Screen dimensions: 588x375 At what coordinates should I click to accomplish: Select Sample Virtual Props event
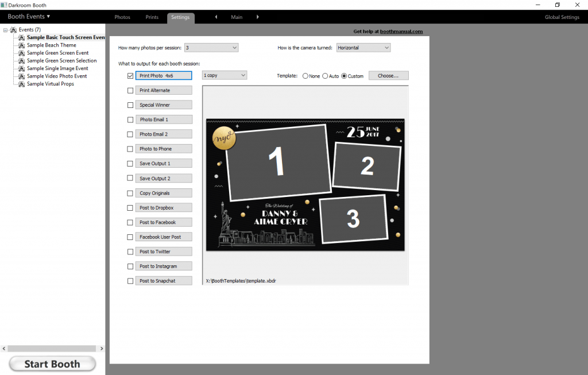(x=51, y=84)
